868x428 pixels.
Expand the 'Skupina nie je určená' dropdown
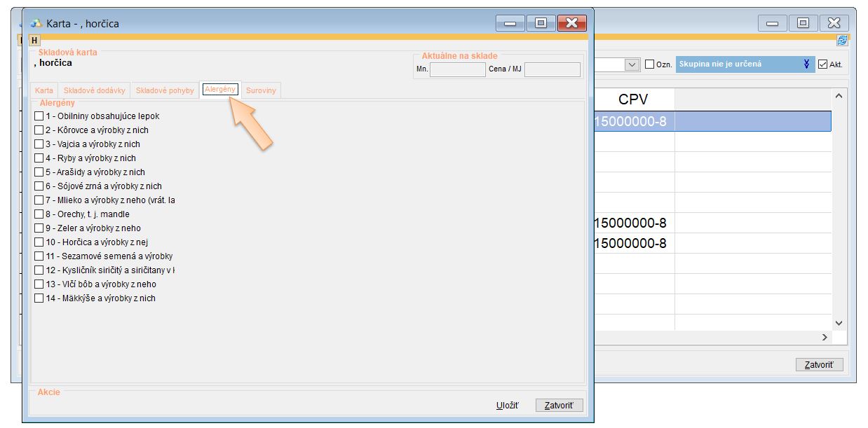(806, 64)
